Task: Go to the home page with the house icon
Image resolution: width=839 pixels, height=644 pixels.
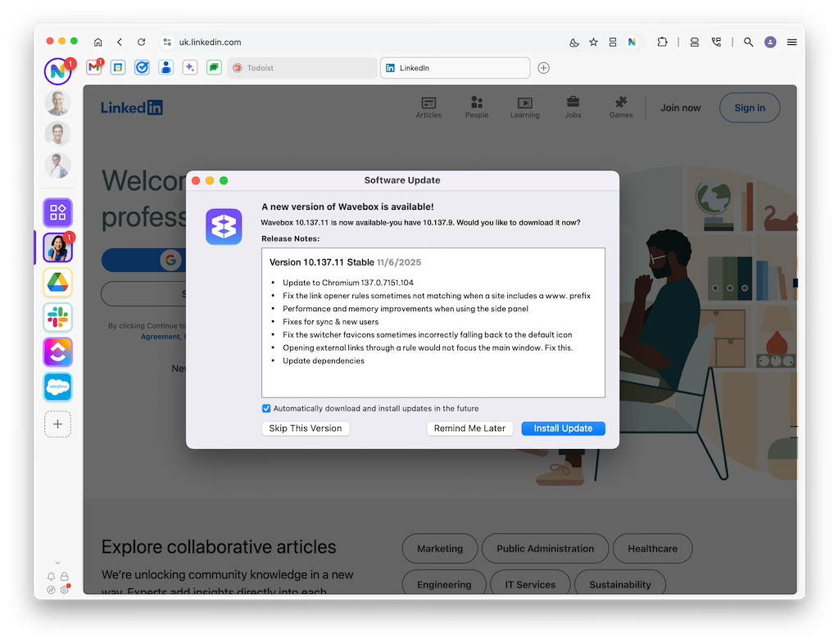Action: [x=98, y=43]
